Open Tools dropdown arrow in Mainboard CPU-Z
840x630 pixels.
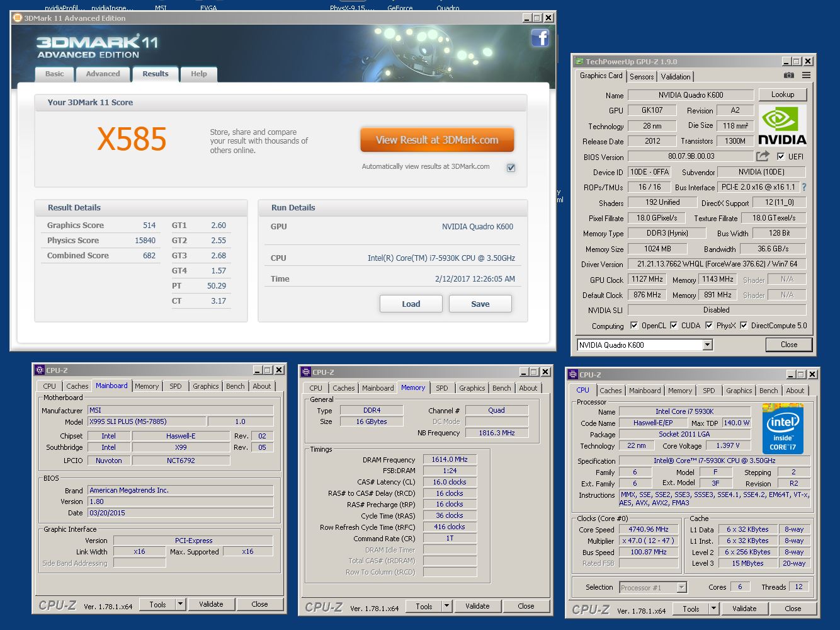(x=179, y=604)
